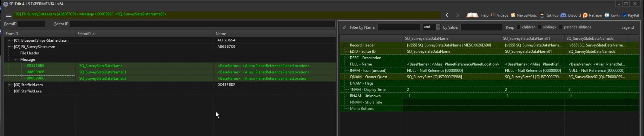This screenshot has height=136, width=644.
Task: Expand BlueprintShips-Starfield.esm tree node
Action: pos(9,40)
